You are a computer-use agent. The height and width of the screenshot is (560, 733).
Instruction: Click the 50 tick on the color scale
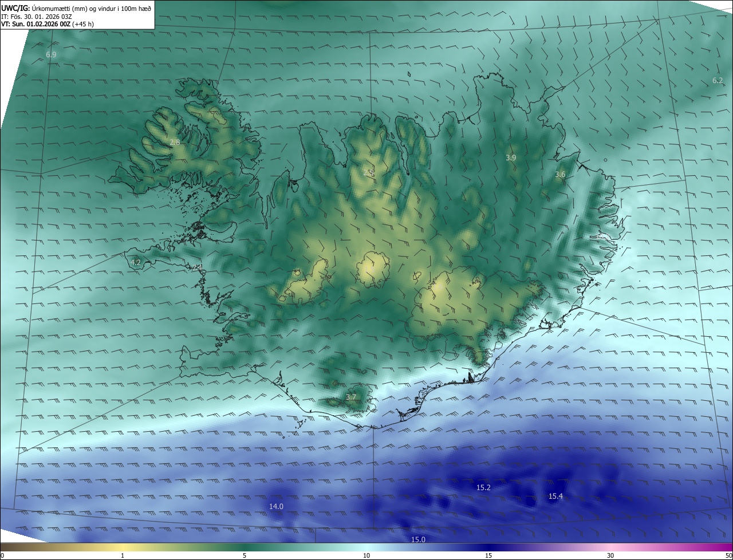[x=728, y=555]
